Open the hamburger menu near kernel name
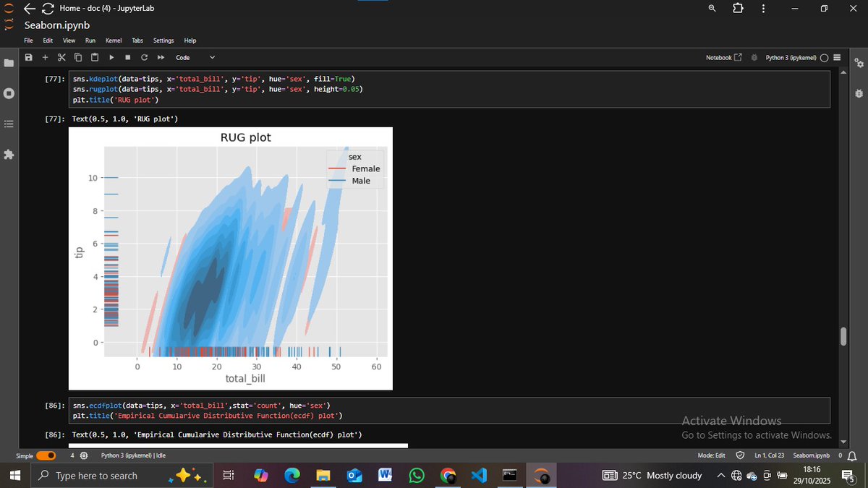The width and height of the screenshot is (868, 488). point(838,57)
